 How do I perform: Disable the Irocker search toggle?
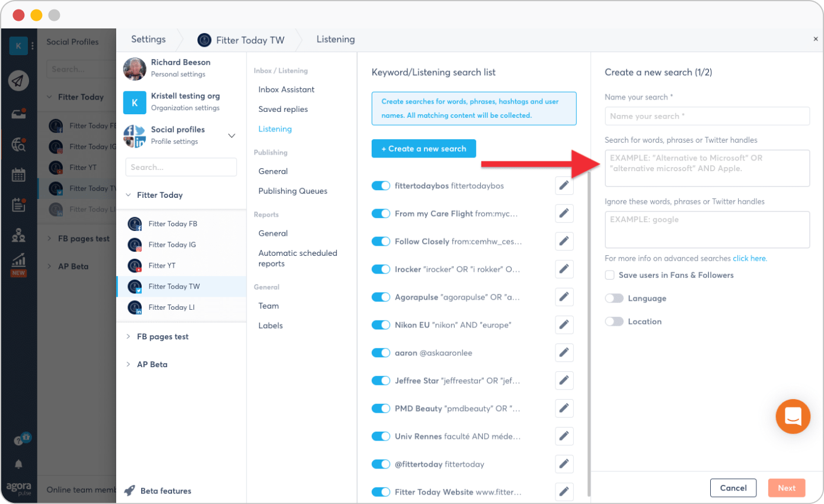click(381, 269)
